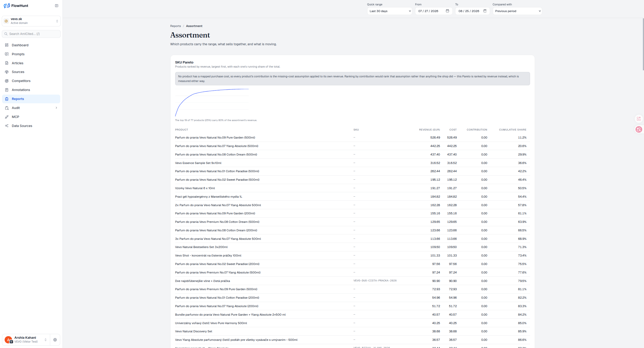This screenshot has height=348, width=644.
Task: Open the To date calendar picker icon
Action: pyautogui.click(x=485, y=11)
